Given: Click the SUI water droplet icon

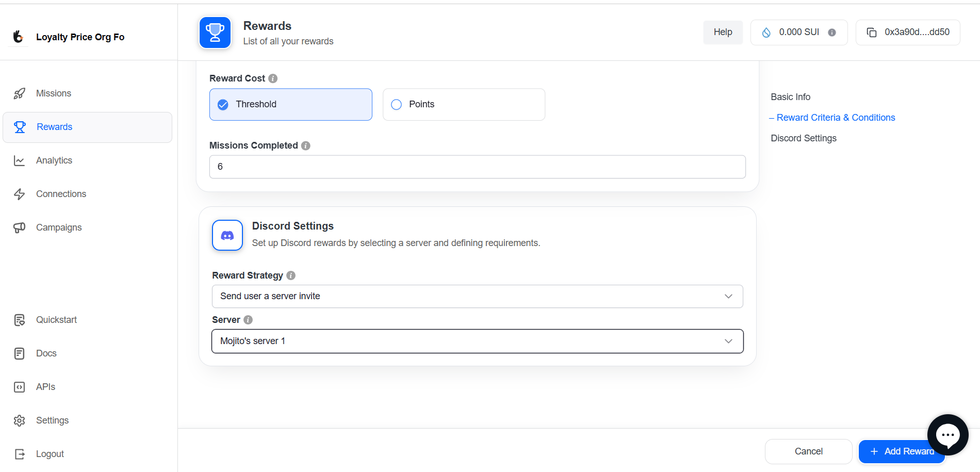Looking at the screenshot, I should (766, 32).
